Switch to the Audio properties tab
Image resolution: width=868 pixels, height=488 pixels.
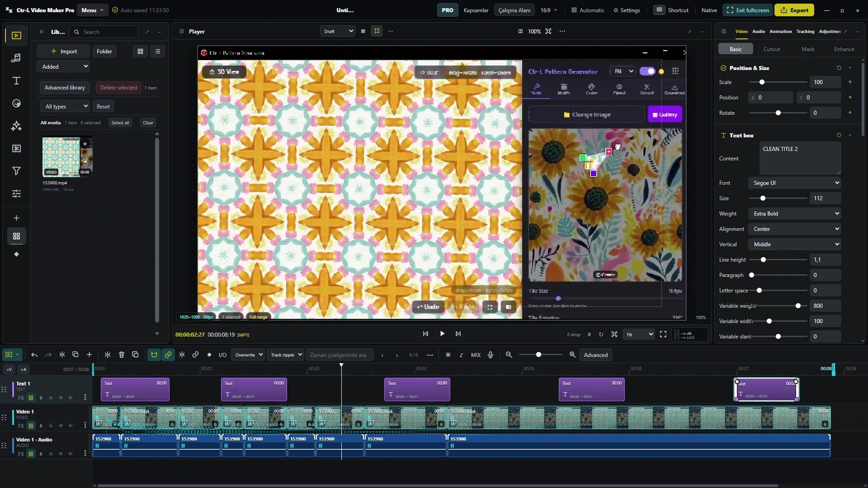tap(758, 31)
